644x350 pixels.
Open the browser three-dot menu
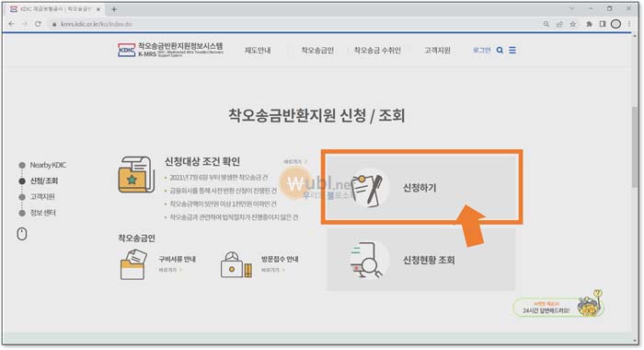629,24
